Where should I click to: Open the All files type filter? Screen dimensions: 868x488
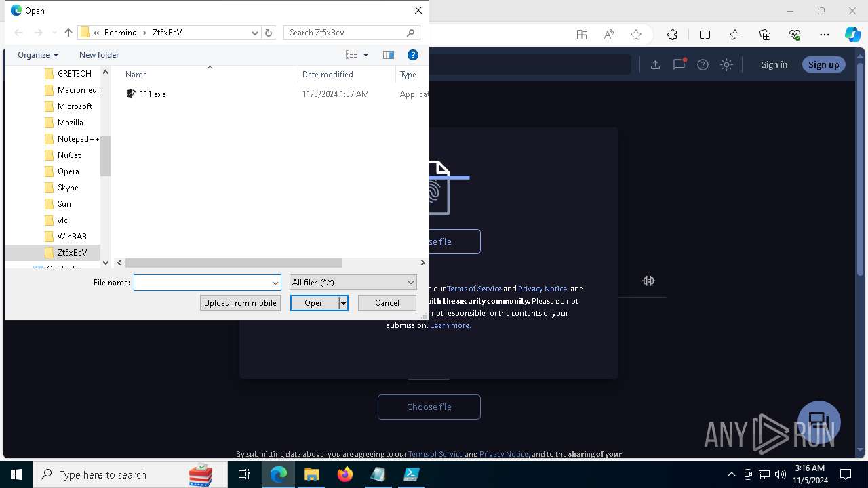point(353,283)
